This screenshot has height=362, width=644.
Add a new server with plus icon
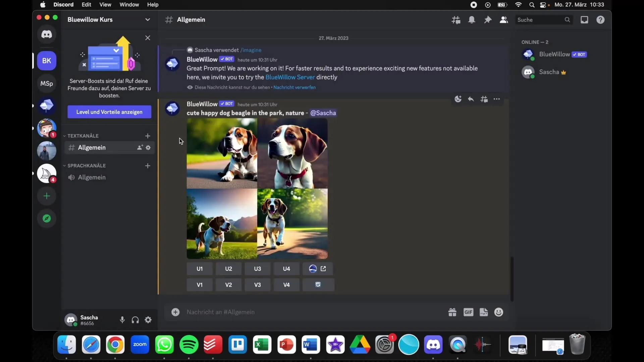(47, 196)
